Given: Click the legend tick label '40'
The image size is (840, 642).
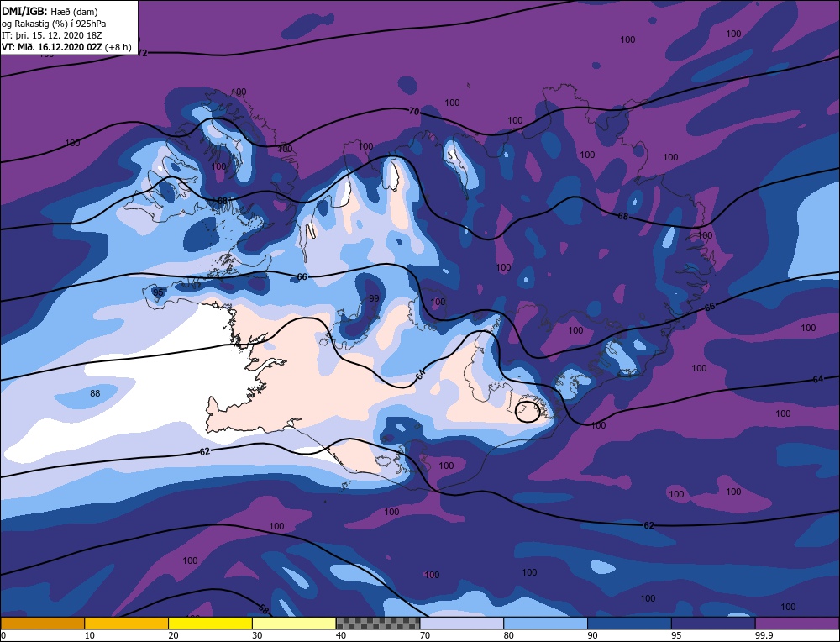Looking at the screenshot, I should click(341, 635).
